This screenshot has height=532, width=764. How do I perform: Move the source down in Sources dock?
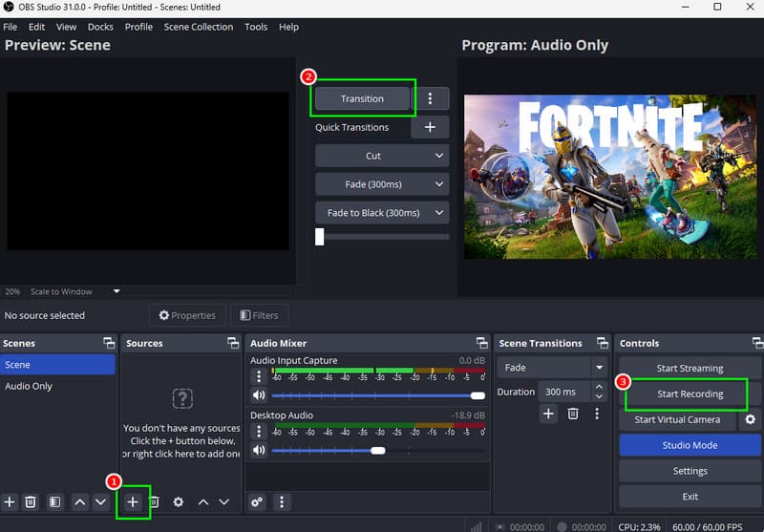[x=223, y=501]
